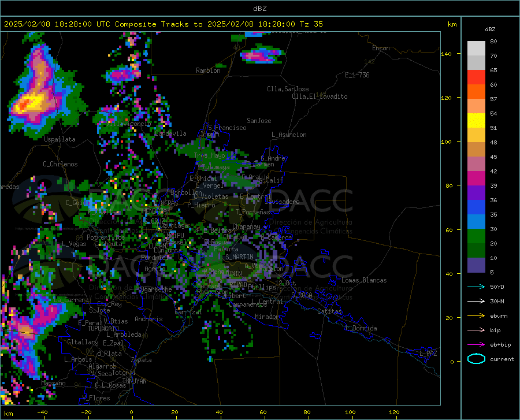This screenshot has width=520, height=420.
Task: Click the 'Anchoris' map label
Action: 148,319
